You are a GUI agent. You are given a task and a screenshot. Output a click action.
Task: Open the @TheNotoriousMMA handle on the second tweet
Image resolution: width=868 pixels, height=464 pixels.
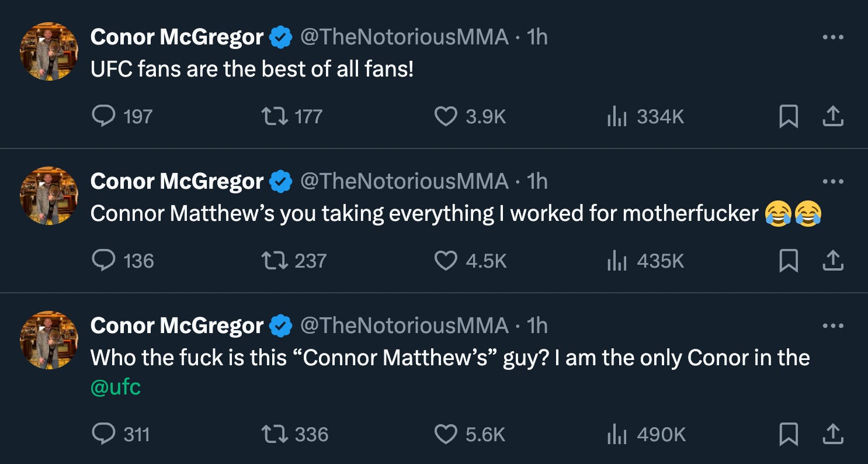(x=404, y=182)
